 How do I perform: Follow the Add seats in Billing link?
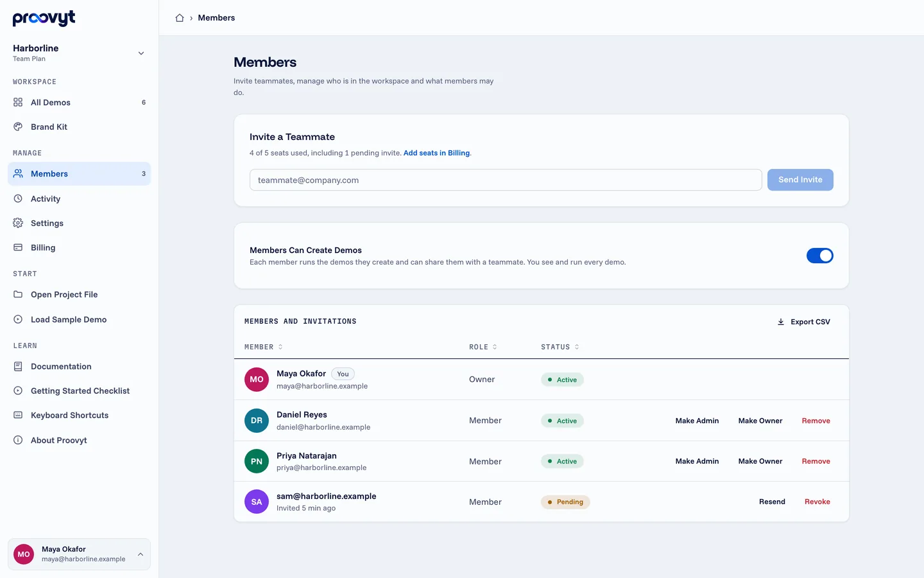tap(436, 153)
